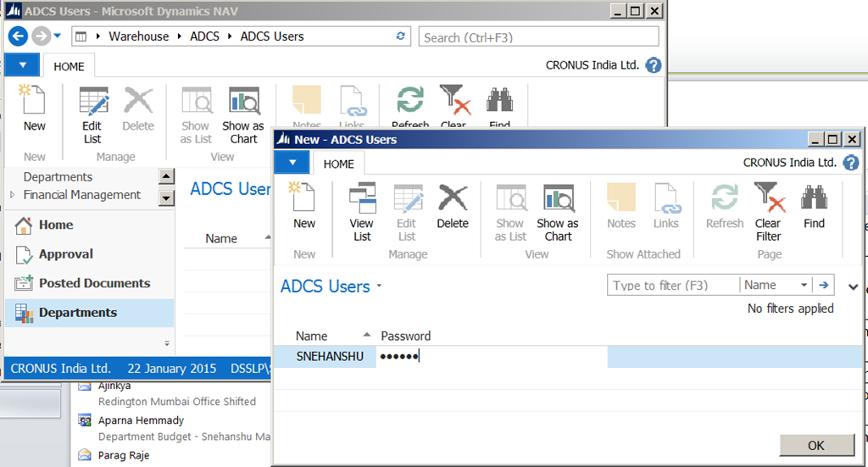Click CRONUS India Ltd. in the status bar
Viewport: 868px width, 467px height.
coord(60,369)
